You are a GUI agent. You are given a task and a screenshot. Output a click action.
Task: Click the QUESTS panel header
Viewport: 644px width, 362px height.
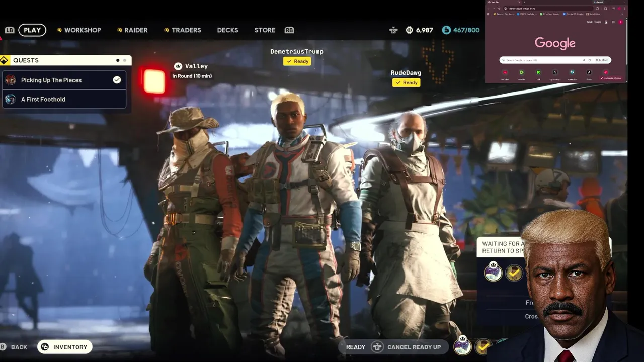click(66, 60)
